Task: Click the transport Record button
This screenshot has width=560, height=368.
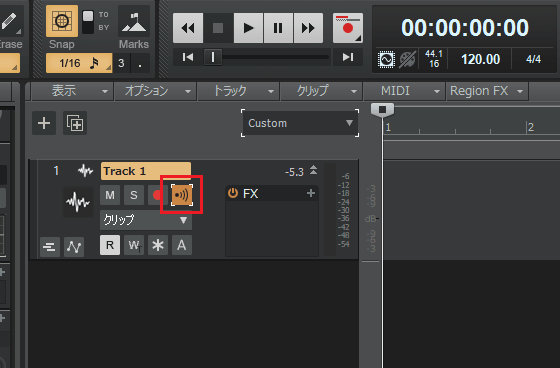Action: (x=348, y=28)
